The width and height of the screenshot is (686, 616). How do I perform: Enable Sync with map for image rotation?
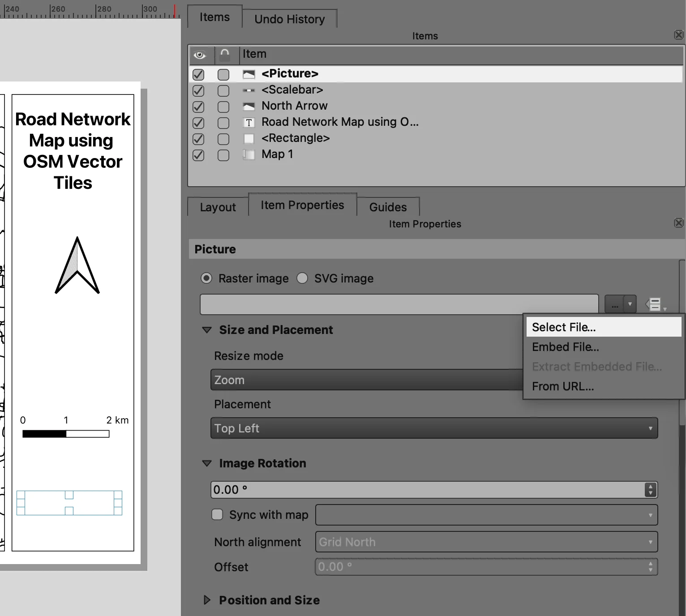coord(217,515)
